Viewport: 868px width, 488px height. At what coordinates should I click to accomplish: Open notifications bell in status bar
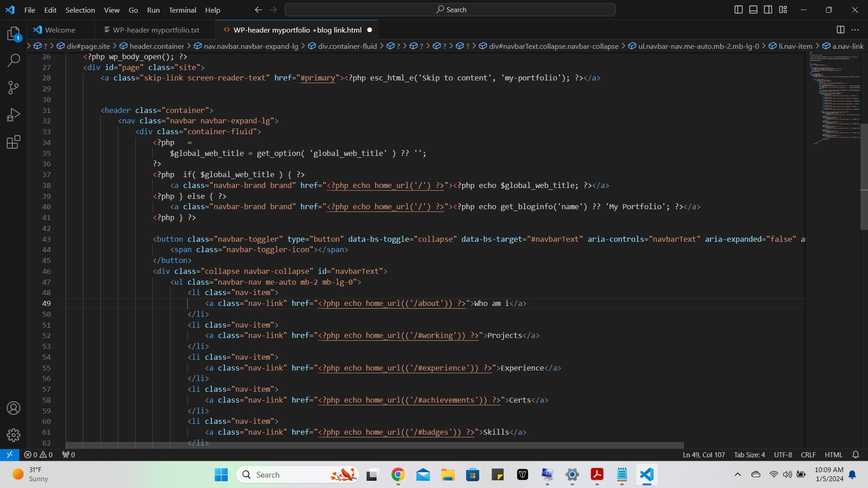click(856, 455)
